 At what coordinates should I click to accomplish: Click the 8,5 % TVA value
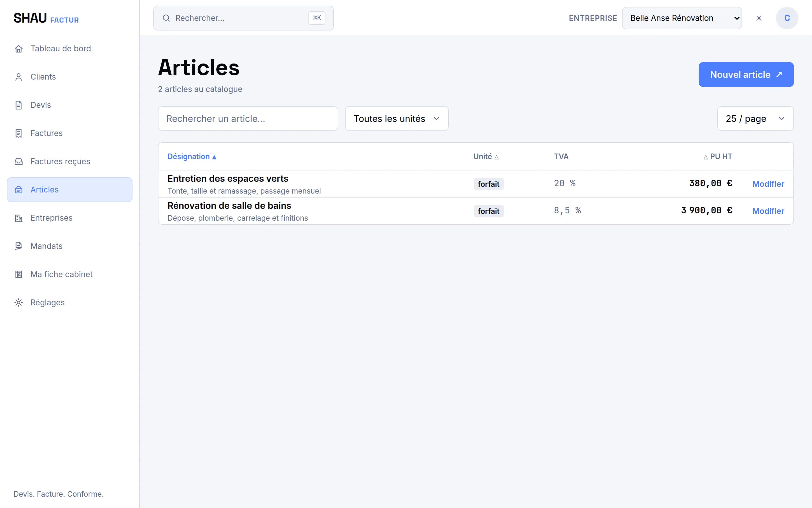567,210
